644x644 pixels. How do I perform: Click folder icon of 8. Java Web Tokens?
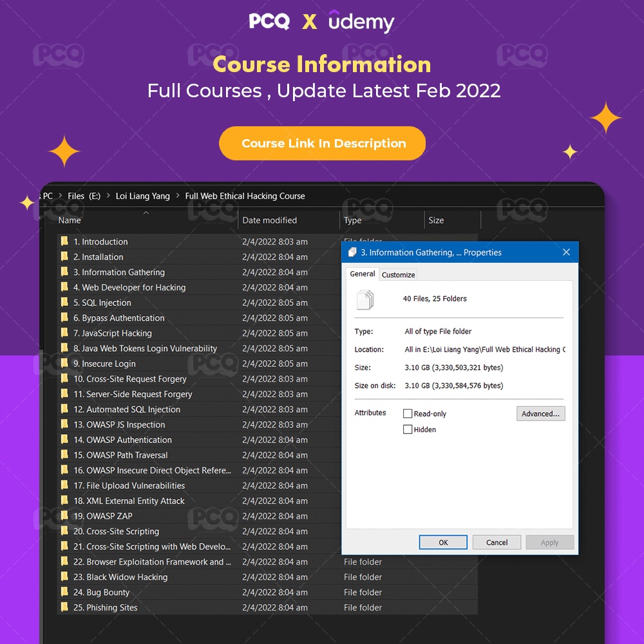click(x=64, y=348)
